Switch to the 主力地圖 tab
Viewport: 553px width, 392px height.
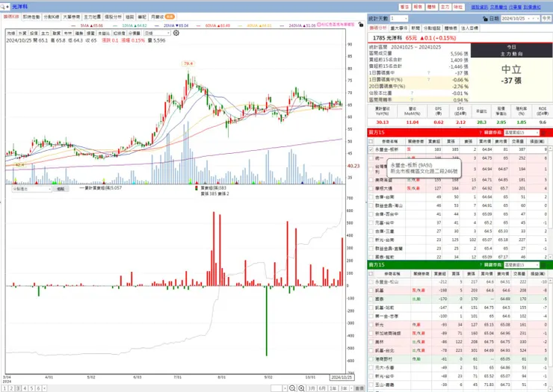(92, 17)
